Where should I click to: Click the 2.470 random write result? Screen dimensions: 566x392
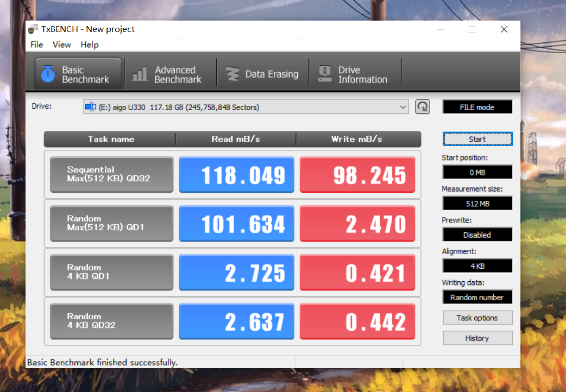tap(357, 224)
